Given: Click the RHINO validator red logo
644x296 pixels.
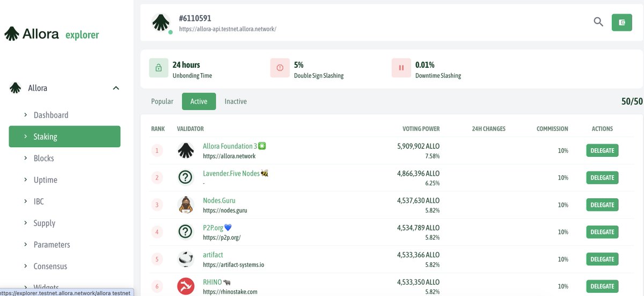Looking at the screenshot, I should tap(185, 286).
